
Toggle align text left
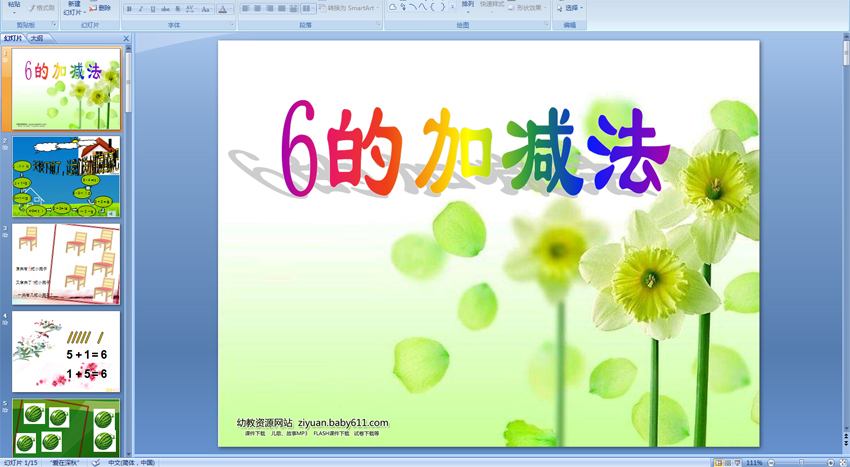pyautogui.click(x=246, y=8)
